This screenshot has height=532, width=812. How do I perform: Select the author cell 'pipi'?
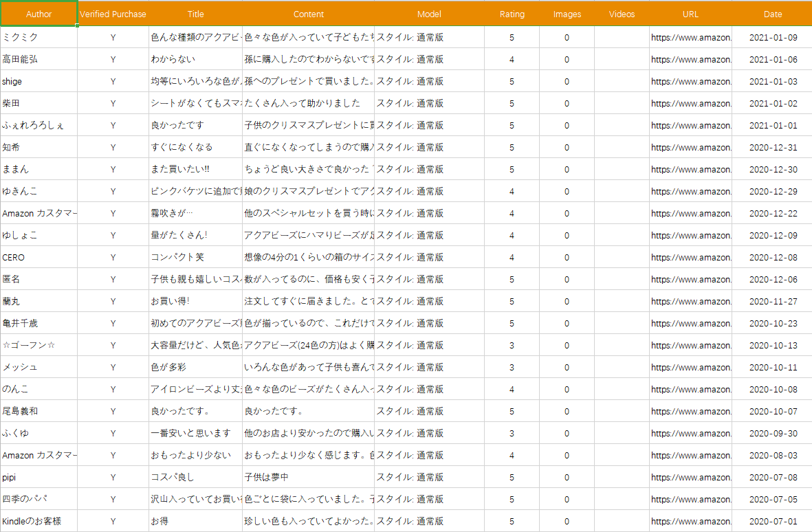(39, 477)
